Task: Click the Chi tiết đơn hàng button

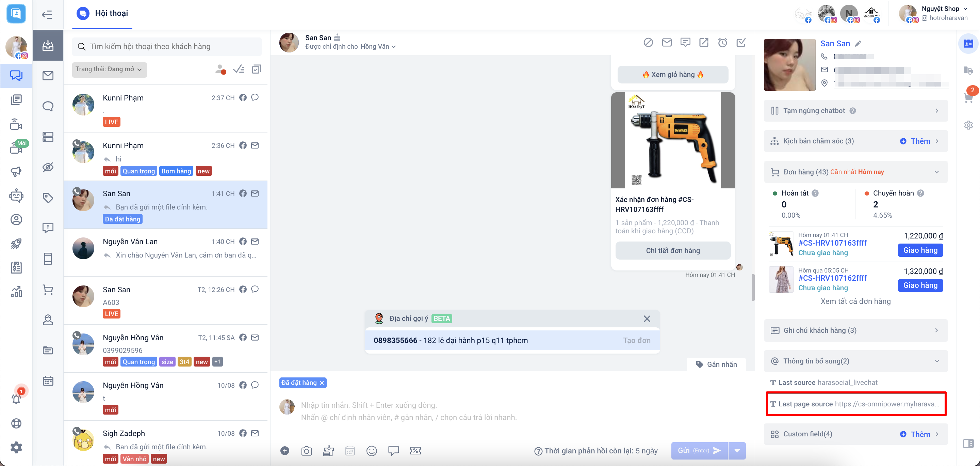Action: coord(673,250)
